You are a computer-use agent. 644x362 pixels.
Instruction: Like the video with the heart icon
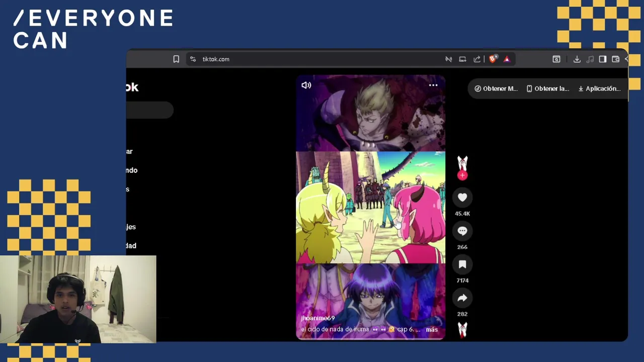pyautogui.click(x=462, y=198)
